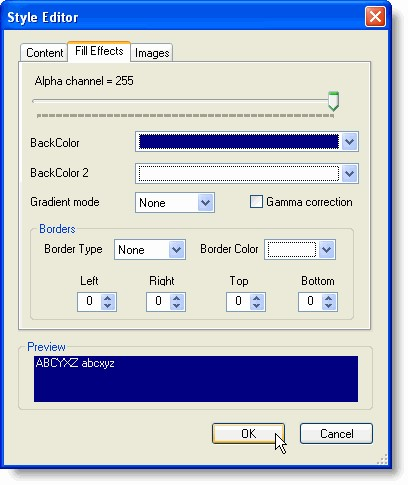
Task: Click the navy BackColor swatch
Action: (x=239, y=142)
